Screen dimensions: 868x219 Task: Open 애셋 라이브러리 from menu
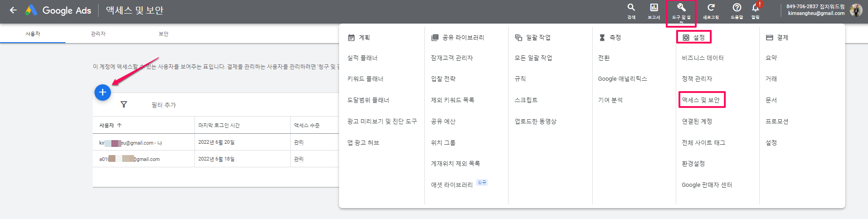tap(452, 185)
